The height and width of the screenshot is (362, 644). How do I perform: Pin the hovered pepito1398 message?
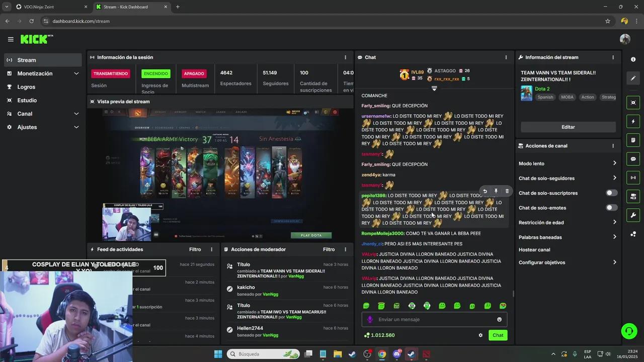pos(496,191)
